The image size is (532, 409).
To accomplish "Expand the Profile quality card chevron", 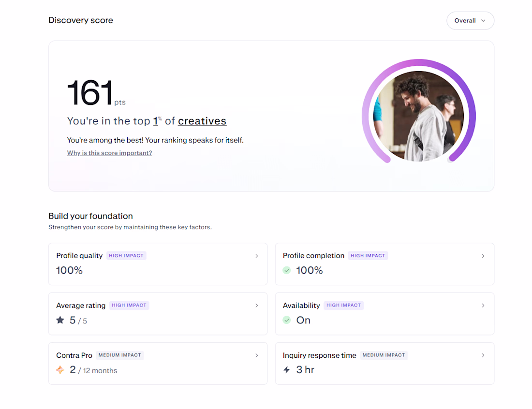I will tap(257, 256).
